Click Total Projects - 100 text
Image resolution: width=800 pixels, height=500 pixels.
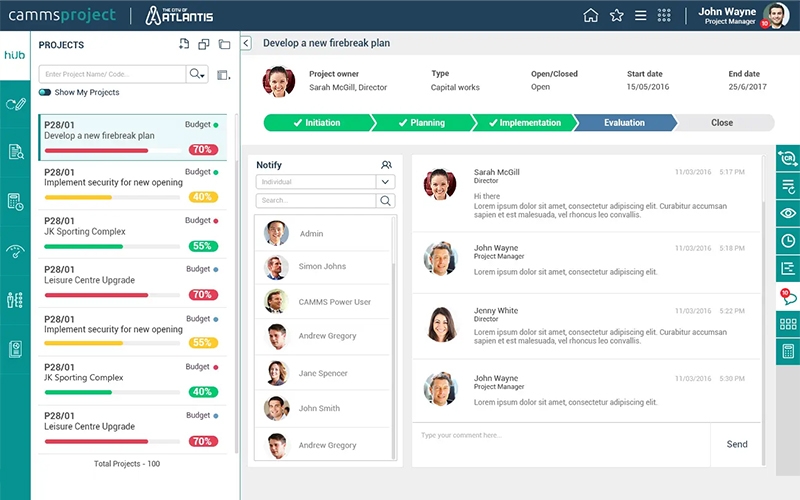tap(127, 464)
